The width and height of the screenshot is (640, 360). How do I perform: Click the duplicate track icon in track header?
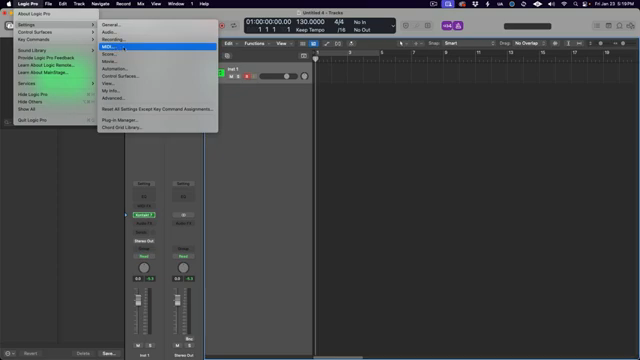click(x=227, y=56)
